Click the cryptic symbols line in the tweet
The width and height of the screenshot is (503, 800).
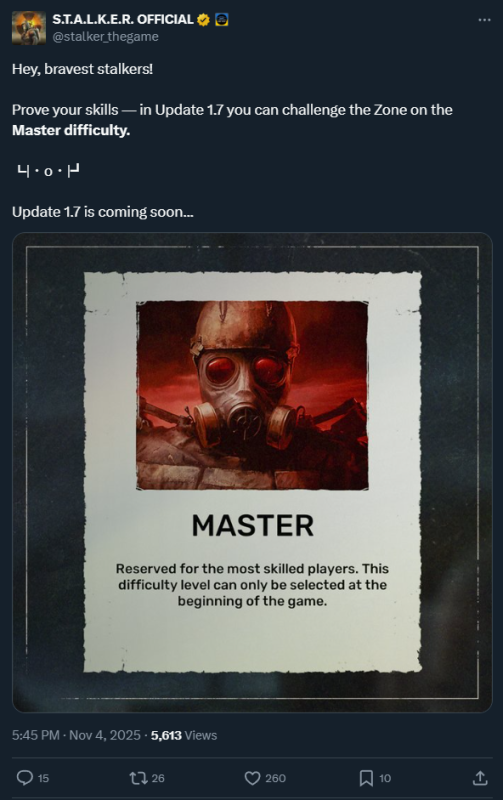[x=48, y=171]
